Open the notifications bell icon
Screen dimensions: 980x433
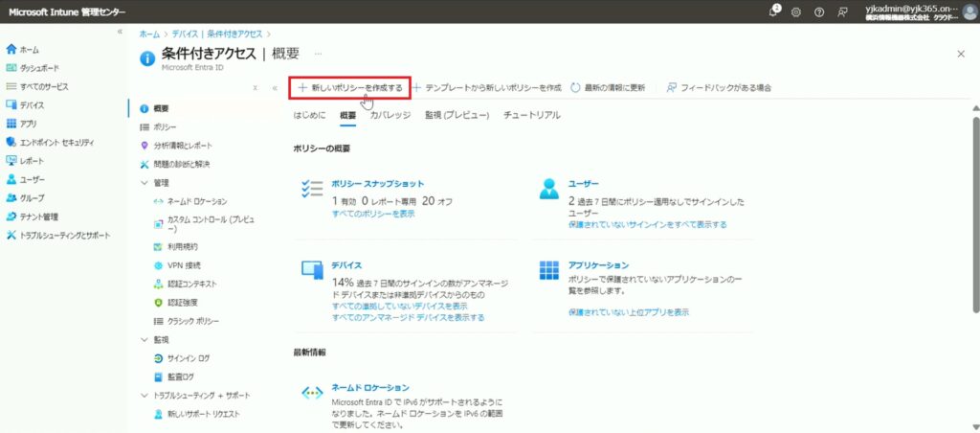(775, 11)
